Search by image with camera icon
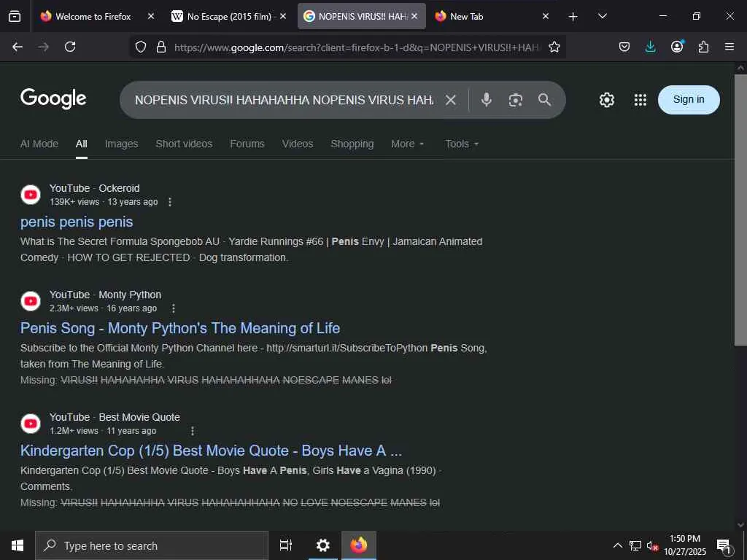The width and height of the screenshot is (747, 560). (516, 99)
